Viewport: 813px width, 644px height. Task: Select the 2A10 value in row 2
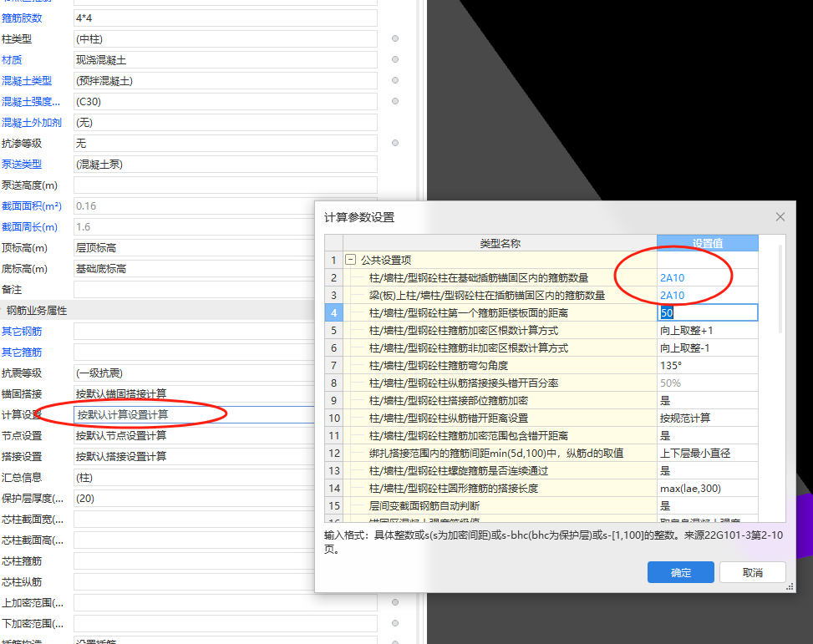(707, 278)
